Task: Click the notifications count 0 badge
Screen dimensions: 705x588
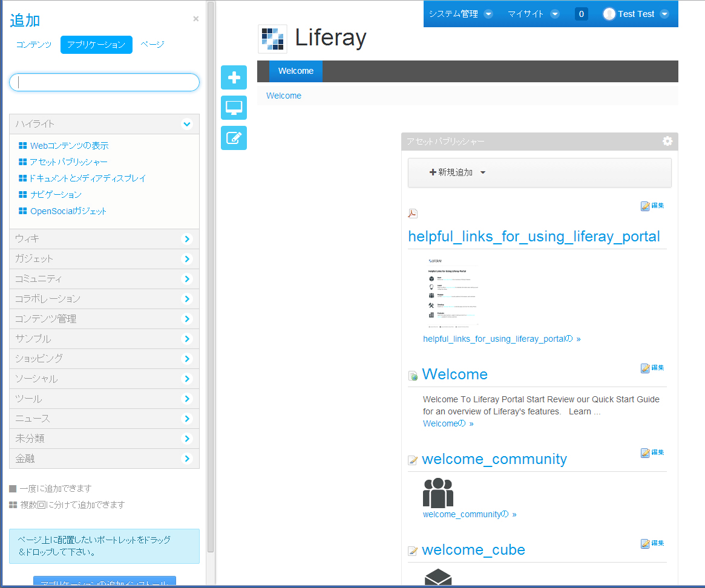Action: pos(581,14)
